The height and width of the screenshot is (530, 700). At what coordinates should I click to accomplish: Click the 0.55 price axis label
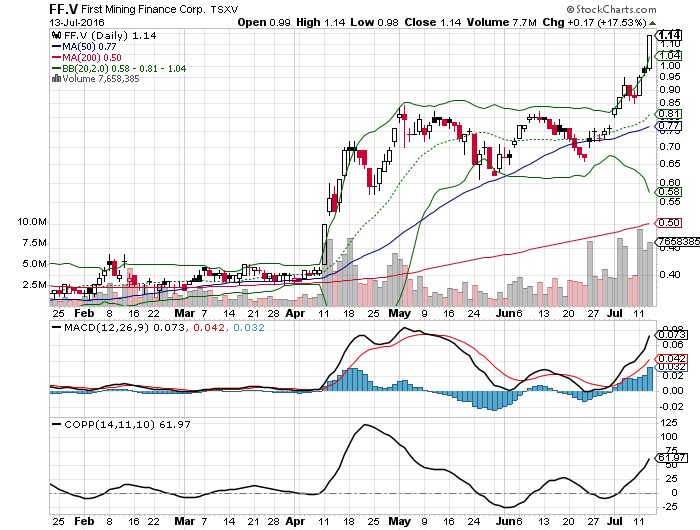pos(670,202)
